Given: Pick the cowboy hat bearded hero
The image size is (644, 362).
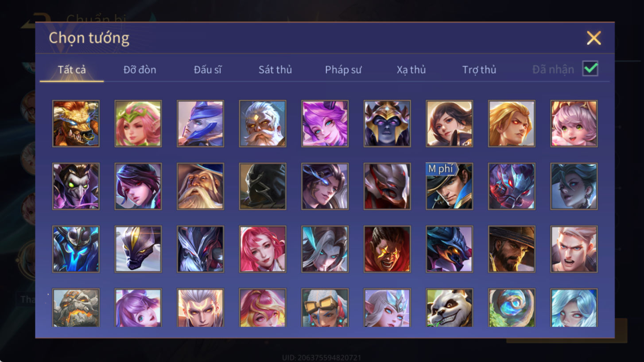Looking at the screenshot, I should [x=512, y=249].
